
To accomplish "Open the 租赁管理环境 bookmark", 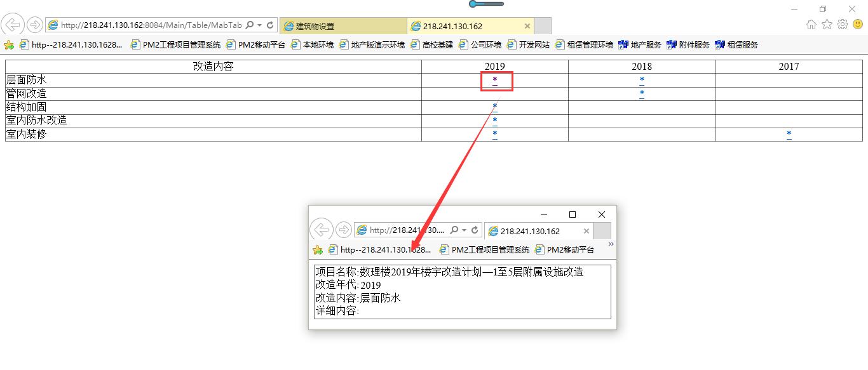I will (584, 45).
